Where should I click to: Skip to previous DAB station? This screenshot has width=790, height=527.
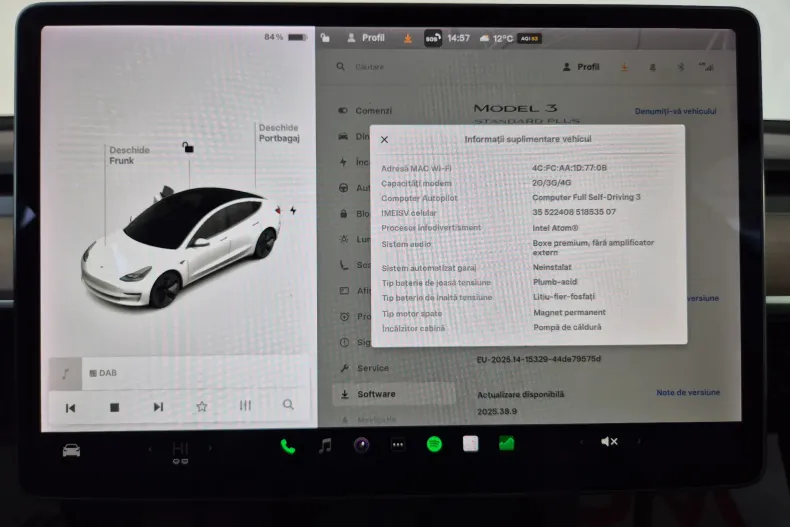(70, 408)
